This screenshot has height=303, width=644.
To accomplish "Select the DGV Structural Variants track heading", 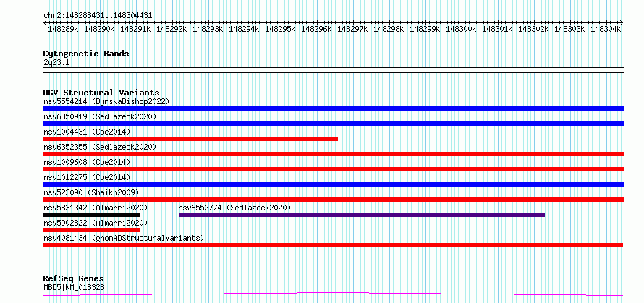I will coord(101,93).
